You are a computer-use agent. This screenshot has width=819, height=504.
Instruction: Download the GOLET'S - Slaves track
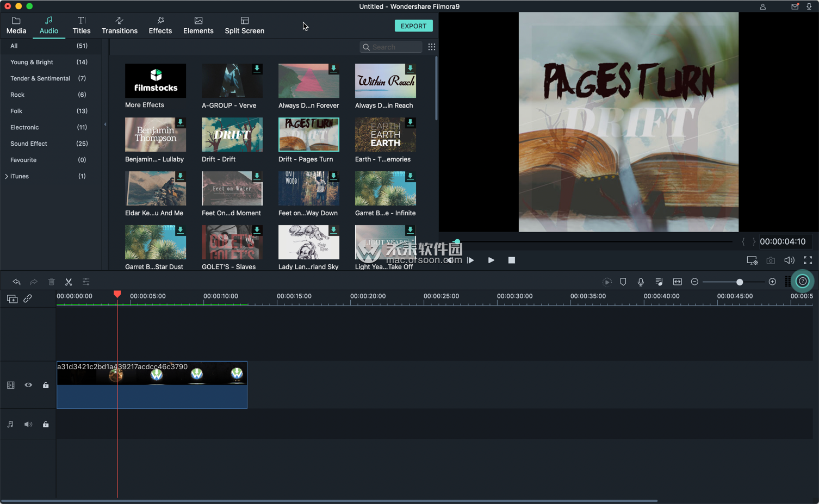pyautogui.click(x=257, y=231)
